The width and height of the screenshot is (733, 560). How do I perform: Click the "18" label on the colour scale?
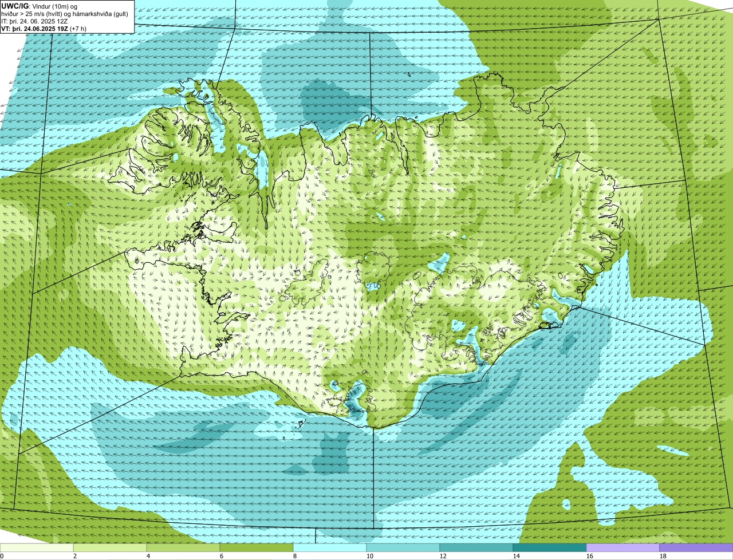663,556
